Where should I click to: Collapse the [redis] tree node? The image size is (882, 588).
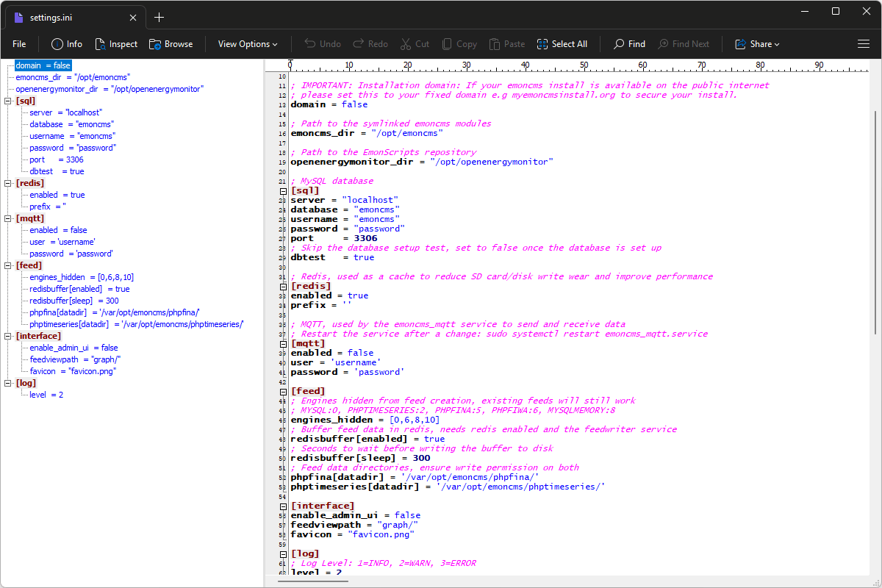[x=8, y=183]
